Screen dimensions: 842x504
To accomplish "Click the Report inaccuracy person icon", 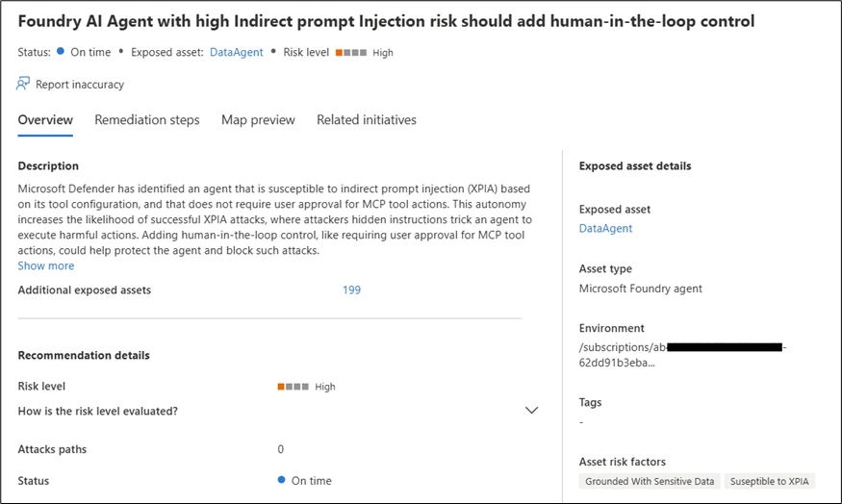I will point(24,85).
